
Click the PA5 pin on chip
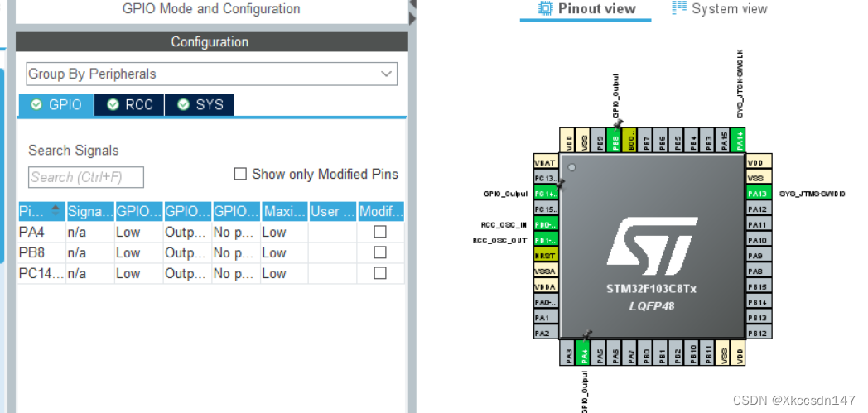pyautogui.click(x=599, y=353)
